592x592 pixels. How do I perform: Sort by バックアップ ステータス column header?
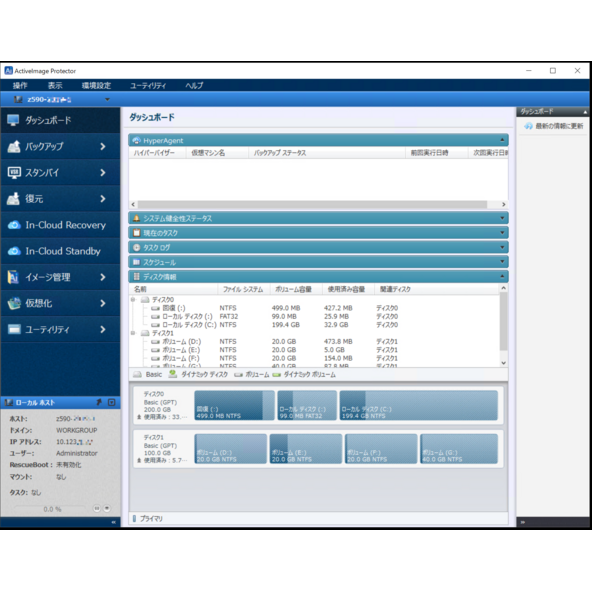tap(327, 153)
